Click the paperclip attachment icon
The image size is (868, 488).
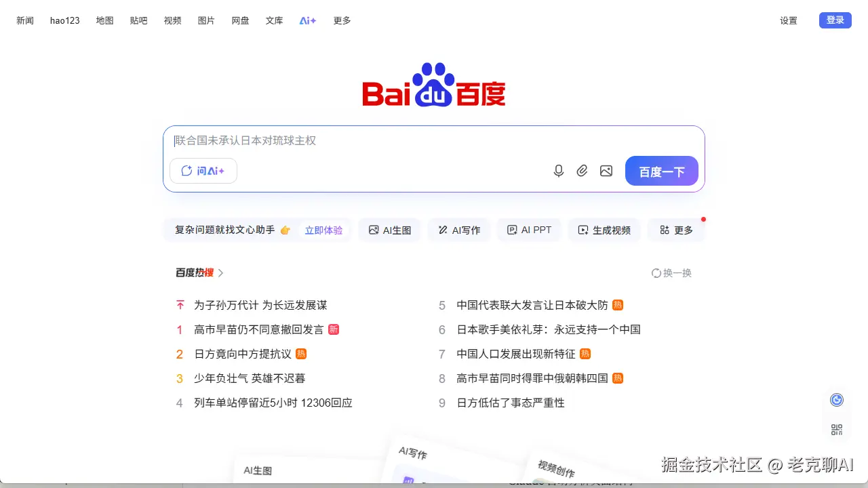click(x=583, y=171)
